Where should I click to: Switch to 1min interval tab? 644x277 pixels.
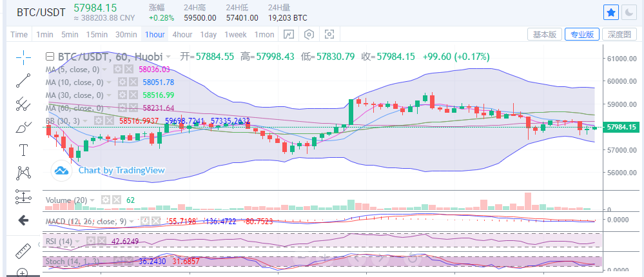click(x=44, y=35)
